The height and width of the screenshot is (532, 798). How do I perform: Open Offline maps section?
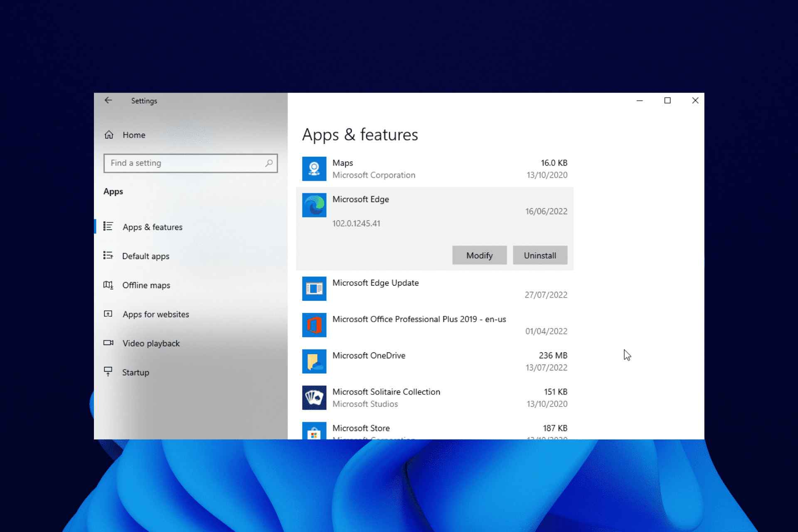click(146, 285)
